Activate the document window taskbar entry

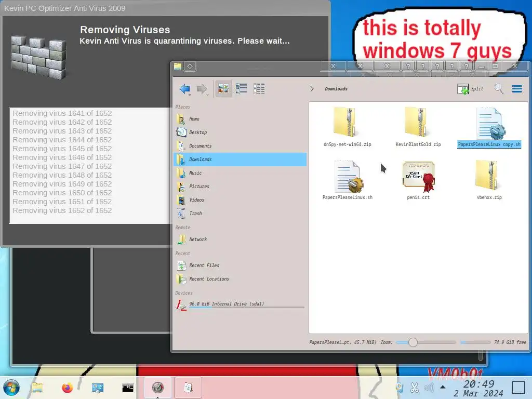(x=188, y=388)
